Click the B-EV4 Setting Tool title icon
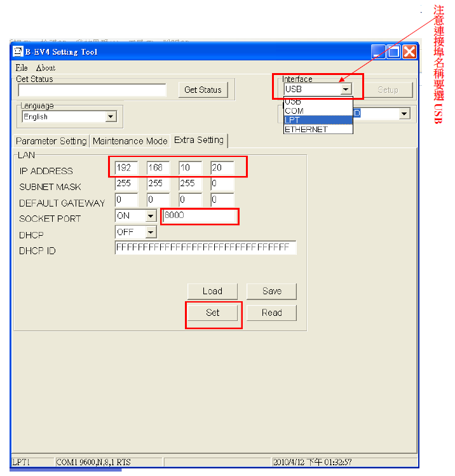 [x=18, y=52]
